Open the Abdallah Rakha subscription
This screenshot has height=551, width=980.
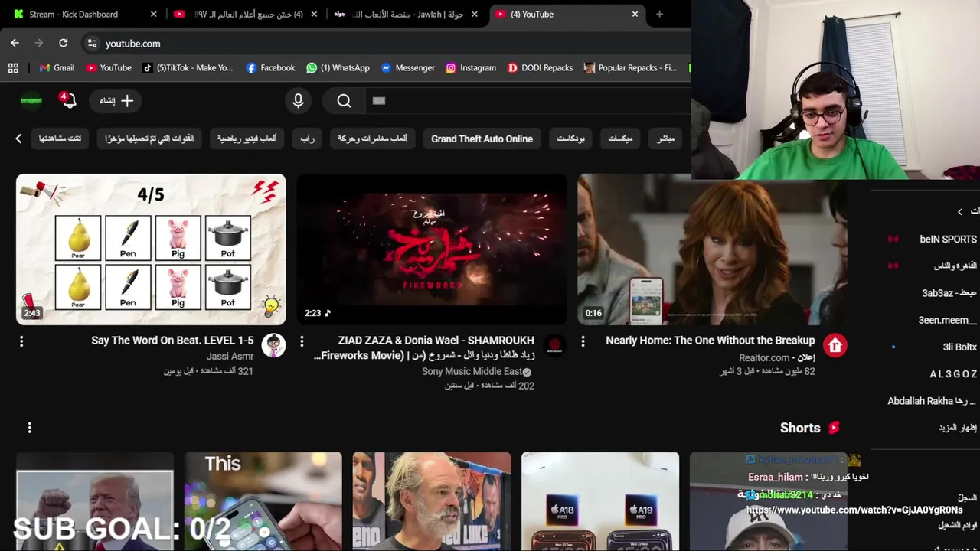click(932, 401)
